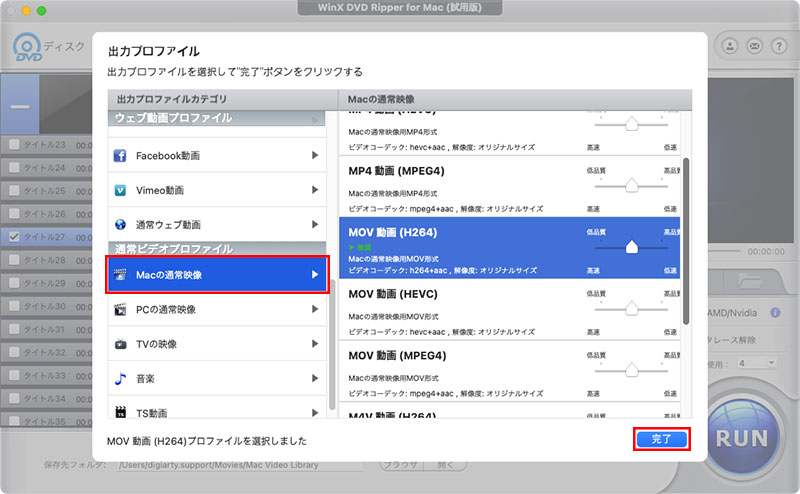
Task: Click the TVの映像 television icon
Action: click(x=120, y=344)
